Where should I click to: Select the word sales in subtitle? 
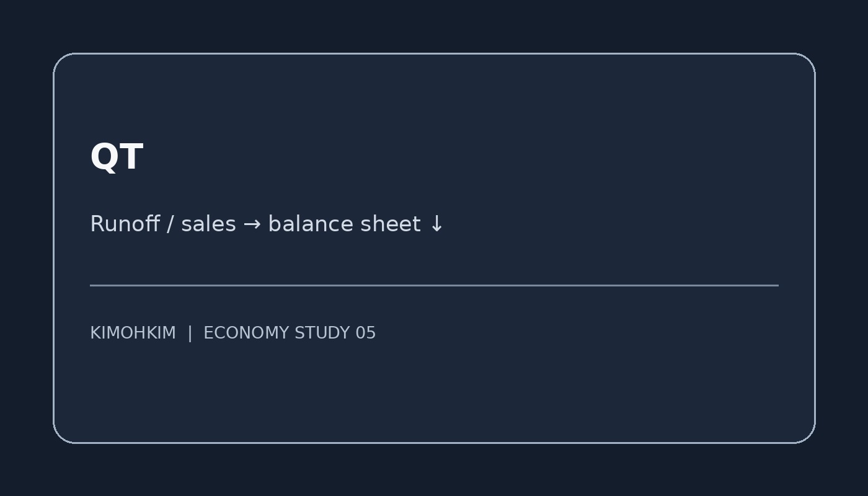(208, 224)
